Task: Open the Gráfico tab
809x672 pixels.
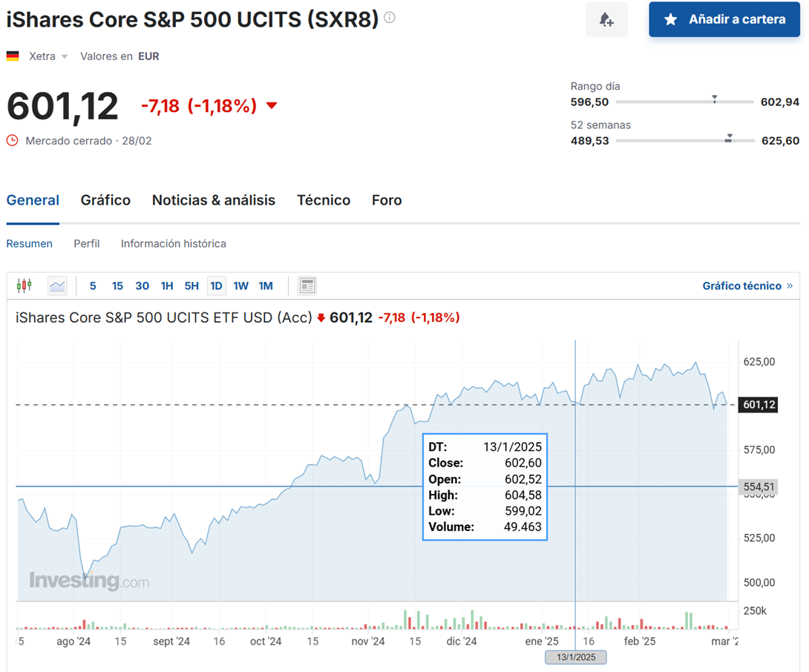Action: pyautogui.click(x=106, y=200)
